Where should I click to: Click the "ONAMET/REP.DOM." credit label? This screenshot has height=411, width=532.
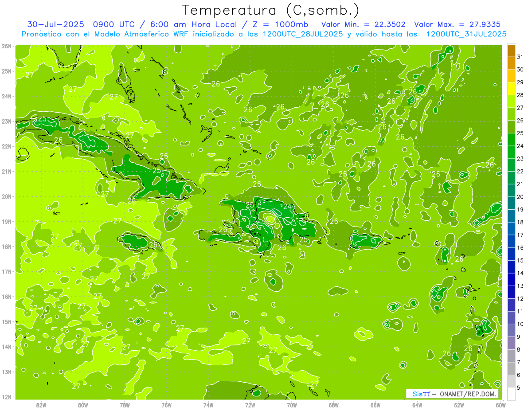(467, 394)
